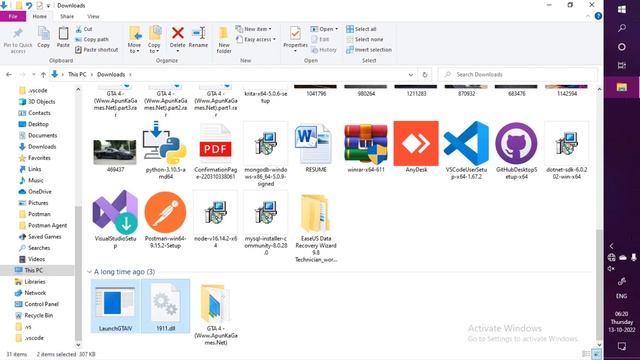Click the Paste ribbon button

point(63,38)
